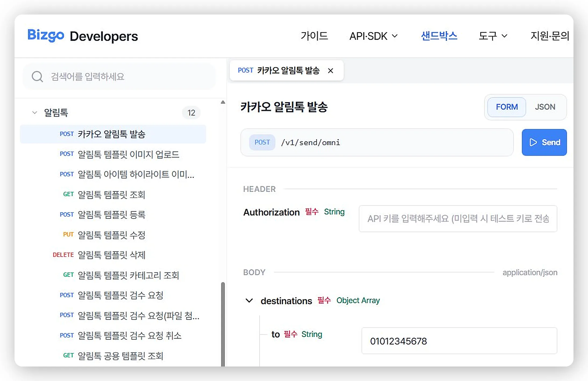Click the /v1/send/omni endpoint path

click(x=310, y=142)
